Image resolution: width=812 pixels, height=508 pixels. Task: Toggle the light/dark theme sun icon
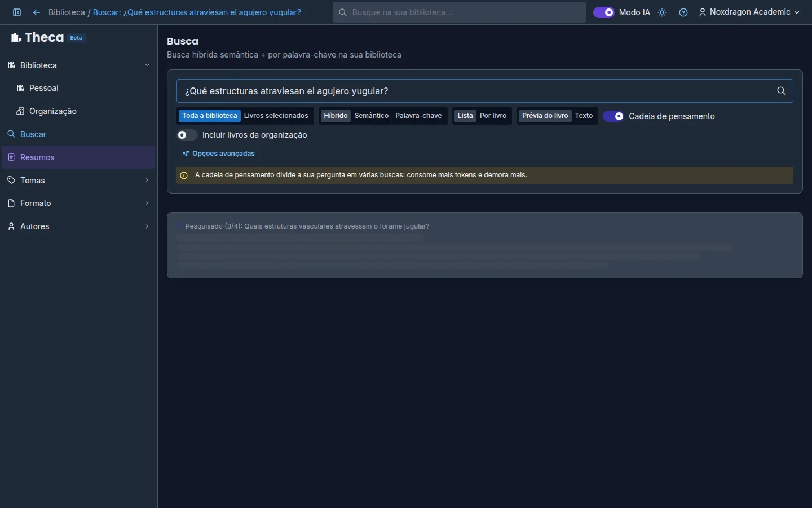[662, 12]
